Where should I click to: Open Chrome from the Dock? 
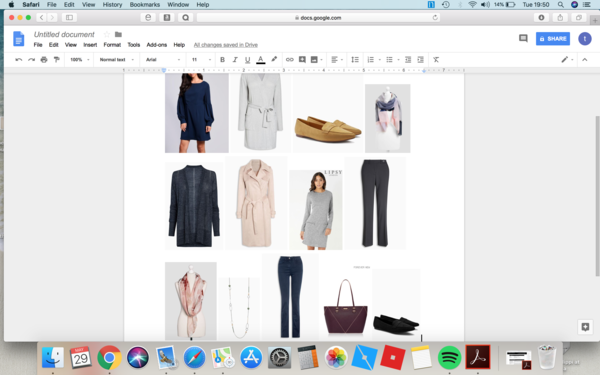click(109, 357)
